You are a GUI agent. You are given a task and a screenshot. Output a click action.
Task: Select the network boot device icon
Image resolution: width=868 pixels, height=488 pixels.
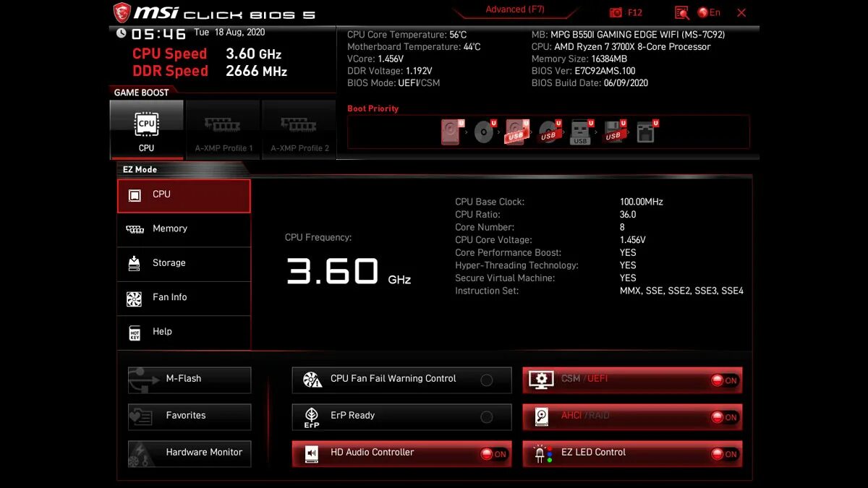coord(646,132)
